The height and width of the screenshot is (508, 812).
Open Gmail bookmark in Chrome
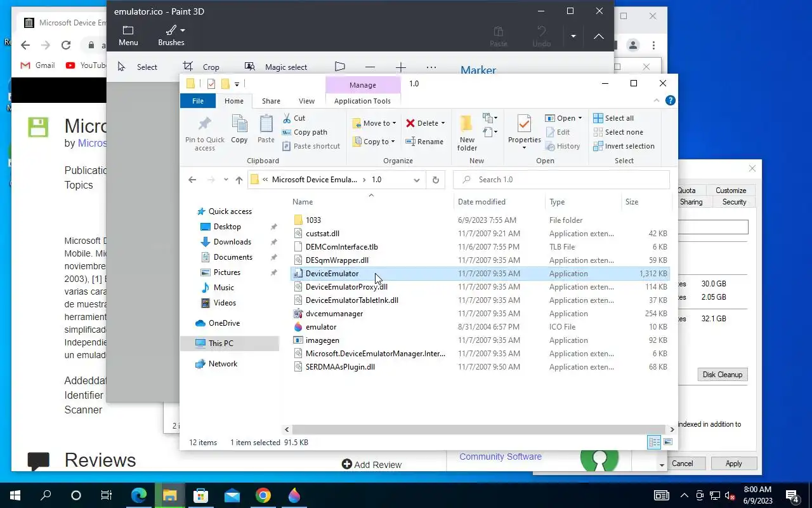37,65
